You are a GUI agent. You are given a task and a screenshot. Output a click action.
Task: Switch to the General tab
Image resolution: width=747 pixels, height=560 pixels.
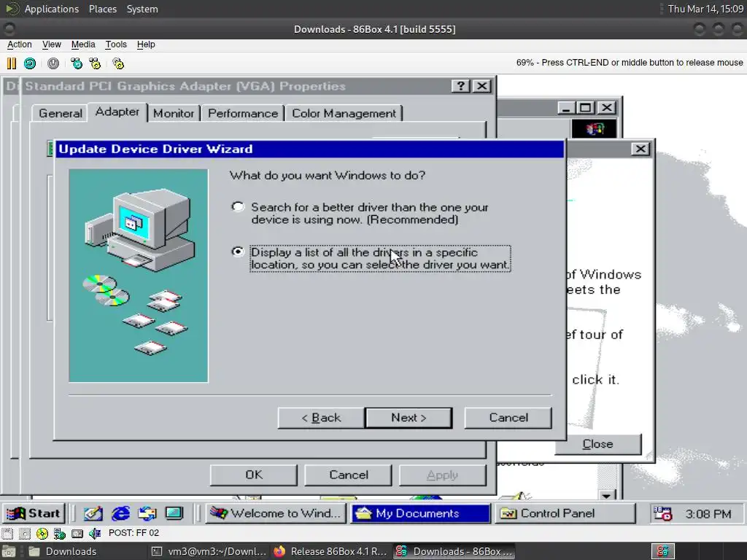coord(60,113)
